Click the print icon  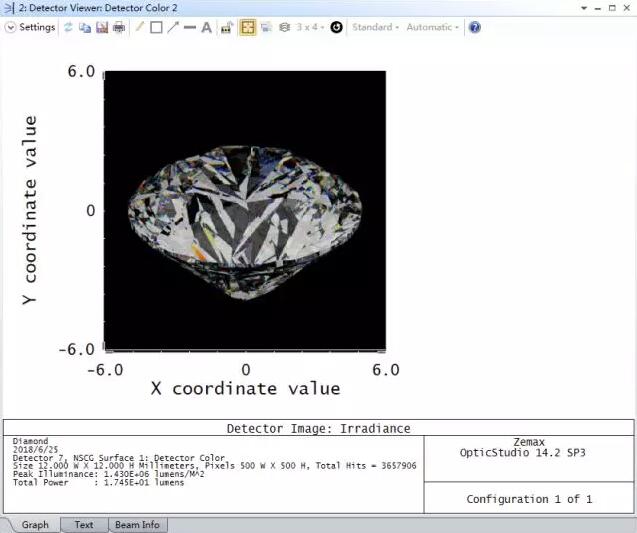pyautogui.click(x=119, y=27)
